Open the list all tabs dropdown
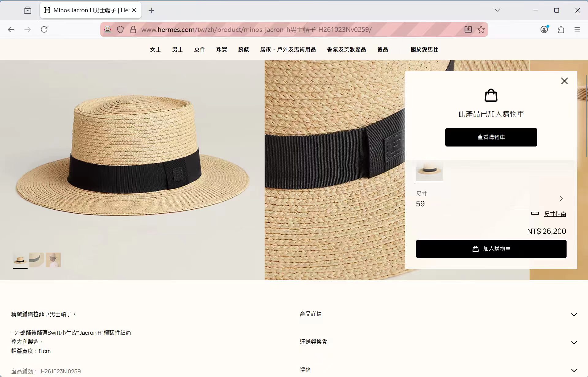588x377 pixels. [497, 10]
